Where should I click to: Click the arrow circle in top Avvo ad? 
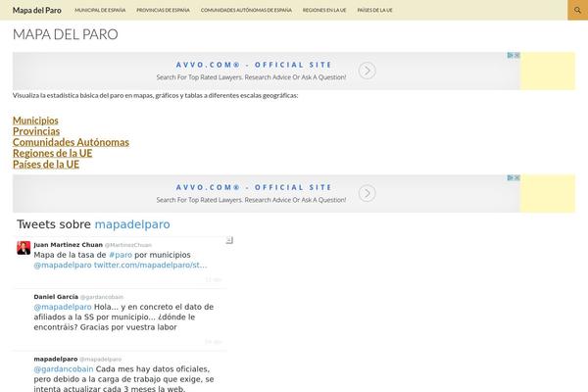[367, 71]
